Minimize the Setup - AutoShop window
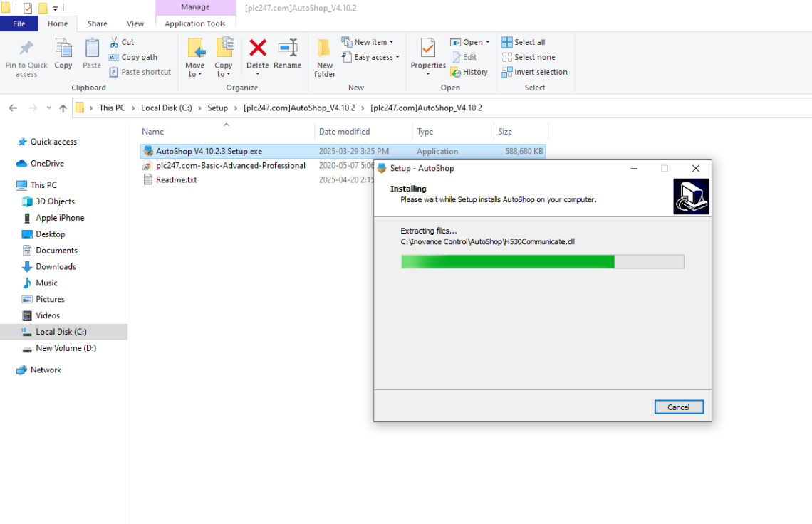 coord(633,168)
